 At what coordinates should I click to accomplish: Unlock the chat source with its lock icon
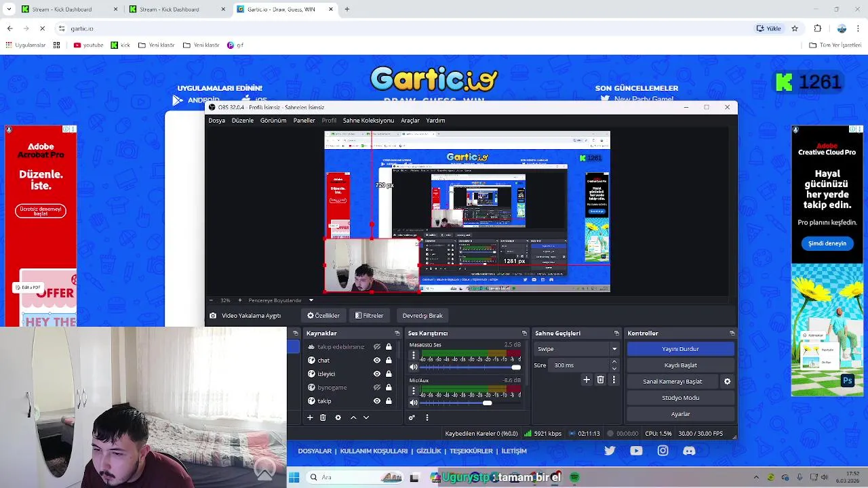pos(389,361)
